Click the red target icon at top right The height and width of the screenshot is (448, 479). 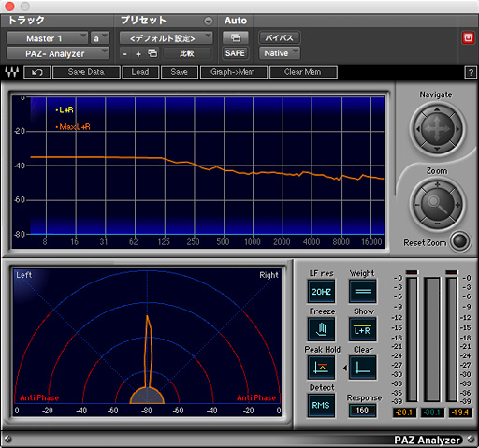pos(468,37)
